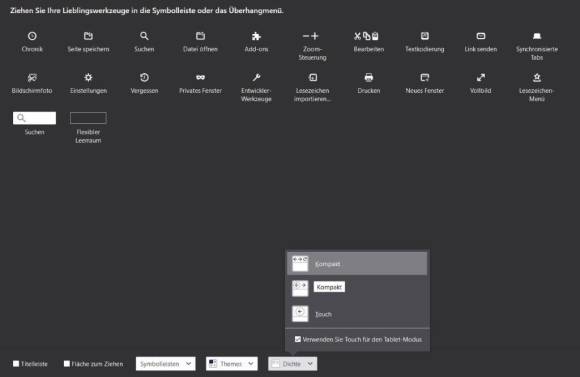Viewport: 580px width, 377px height.
Task: Select the Zoom-Steuerung minus plus control
Action: (311, 36)
